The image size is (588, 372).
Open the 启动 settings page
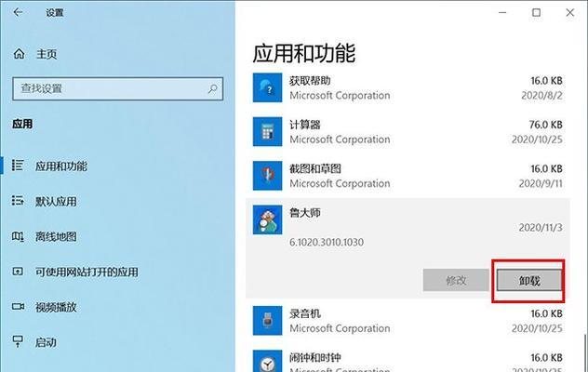[46, 342]
